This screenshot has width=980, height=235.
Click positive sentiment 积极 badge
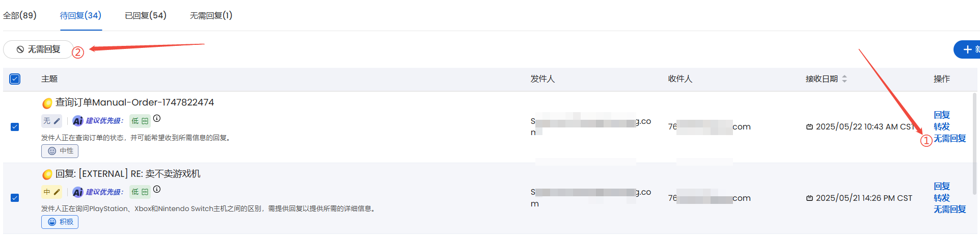point(60,222)
